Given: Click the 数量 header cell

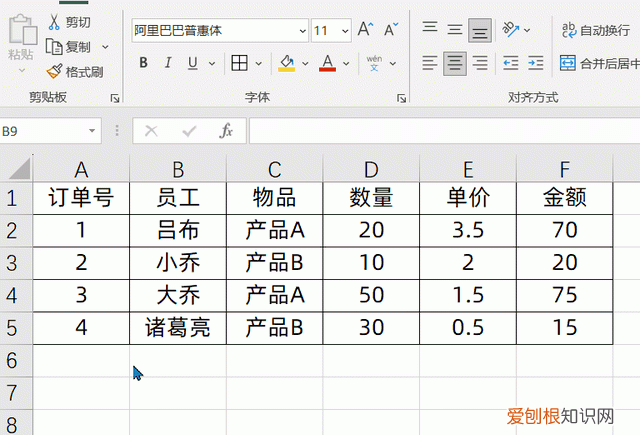Looking at the screenshot, I should click(371, 198).
